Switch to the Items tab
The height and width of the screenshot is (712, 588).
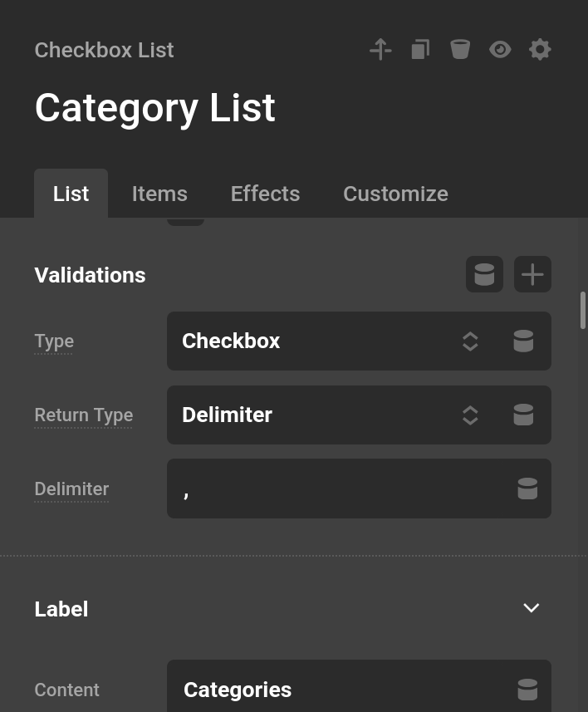(x=159, y=193)
